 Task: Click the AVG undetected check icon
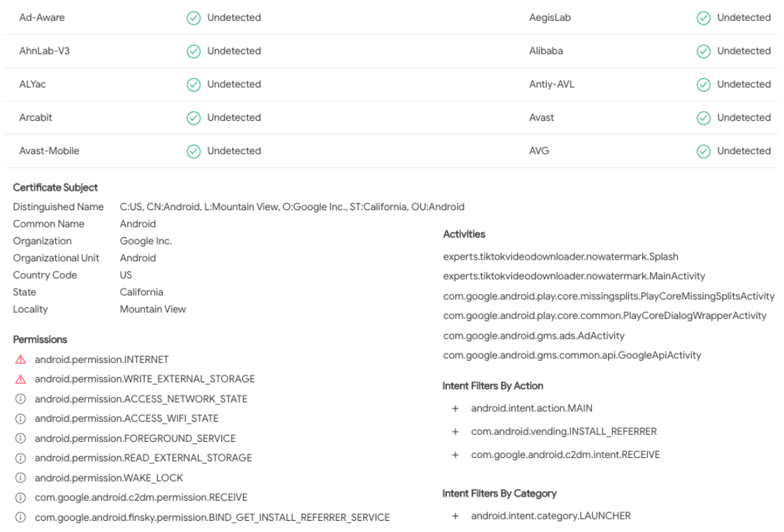(704, 152)
